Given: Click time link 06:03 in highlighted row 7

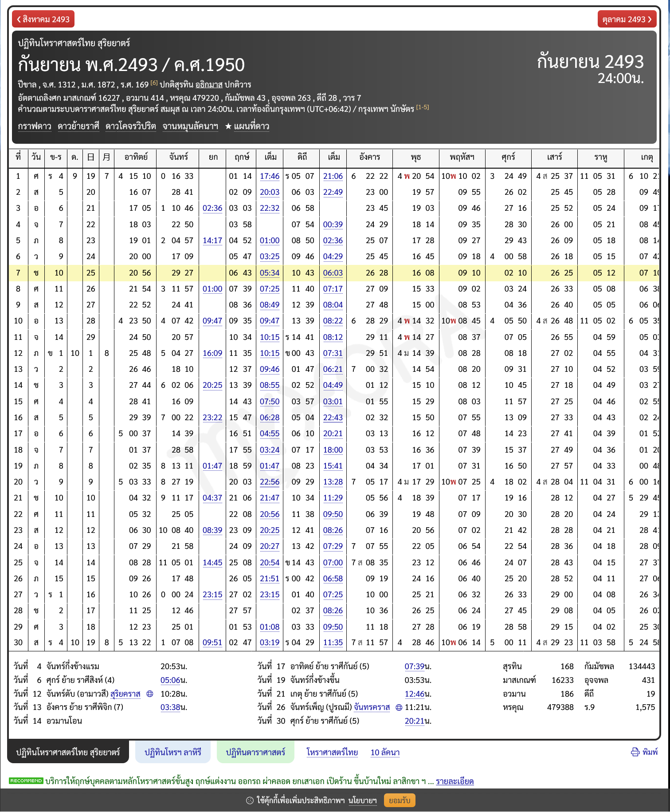Looking at the screenshot, I should coord(333,273).
